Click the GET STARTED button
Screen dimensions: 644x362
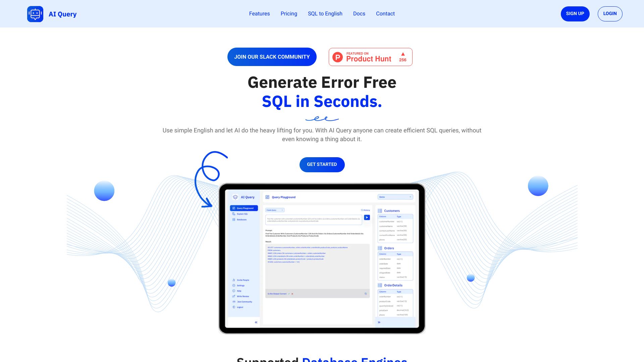[x=322, y=165]
